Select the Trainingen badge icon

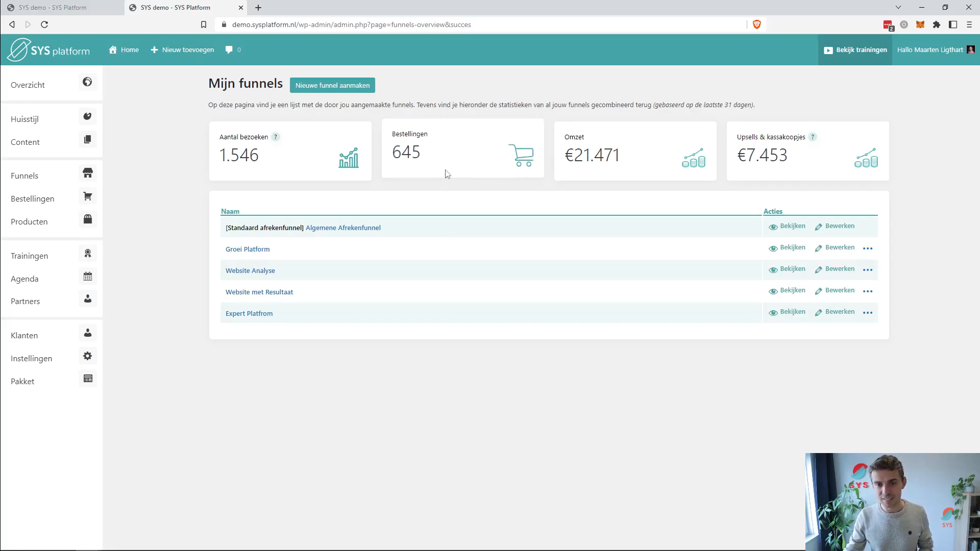(x=88, y=253)
